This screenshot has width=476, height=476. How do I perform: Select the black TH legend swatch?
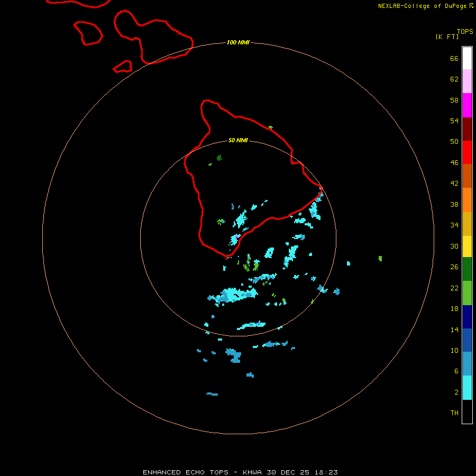point(467,411)
